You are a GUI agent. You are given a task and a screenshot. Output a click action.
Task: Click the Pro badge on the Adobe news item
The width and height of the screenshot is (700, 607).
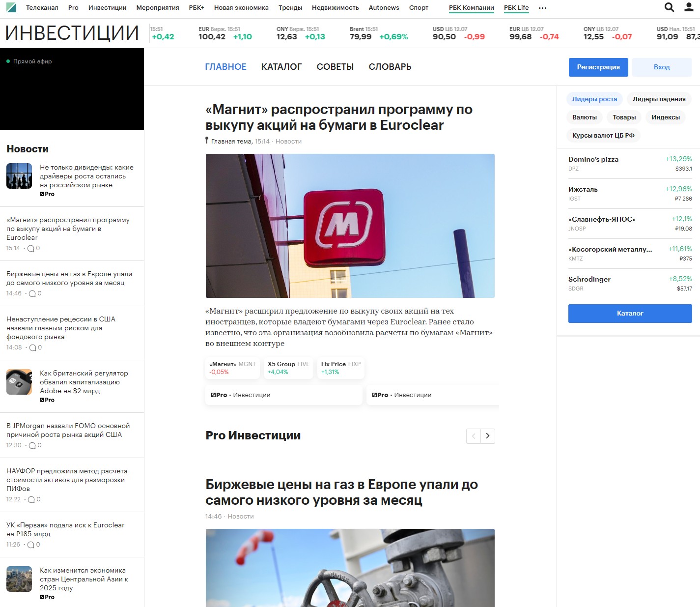click(47, 400)
